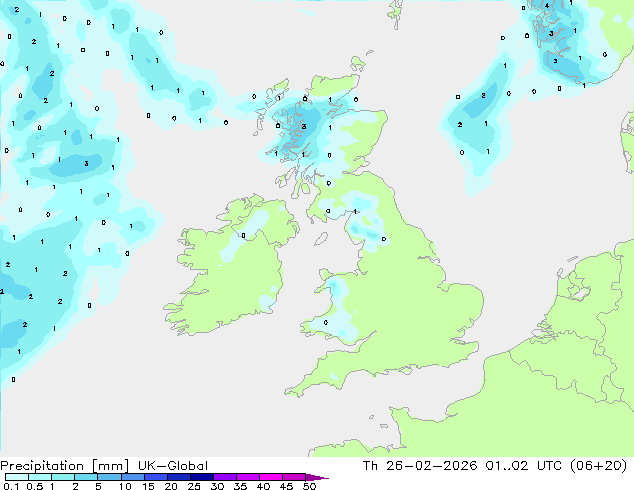Click the over-50 mm arrow on the legend

[x=317, y=477]
